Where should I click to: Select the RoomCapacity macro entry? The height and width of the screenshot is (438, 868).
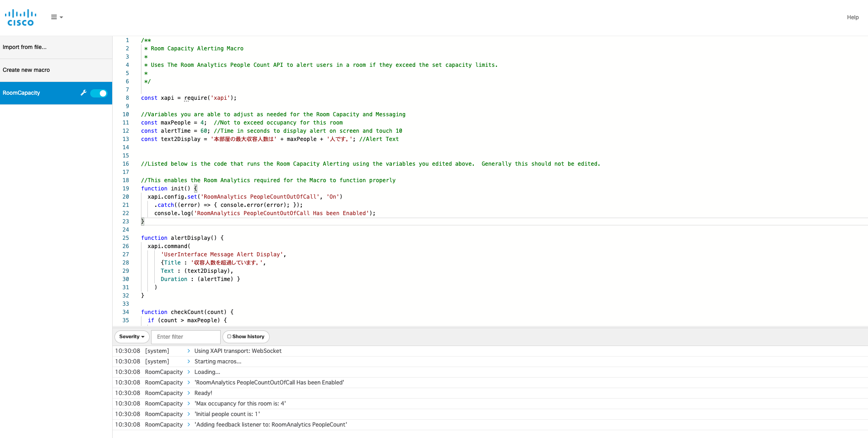tap(22, 93)
